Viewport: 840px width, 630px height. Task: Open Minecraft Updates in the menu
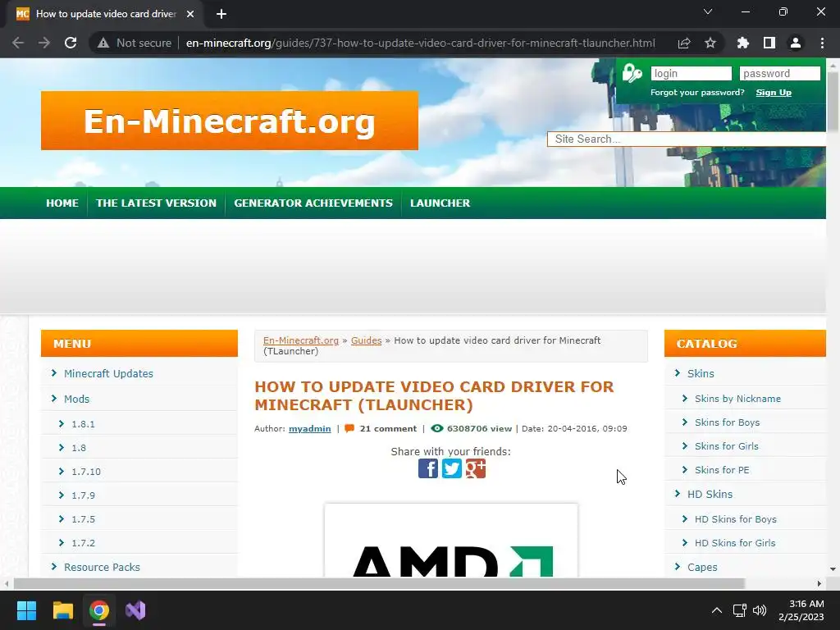[x=108, y=373]
